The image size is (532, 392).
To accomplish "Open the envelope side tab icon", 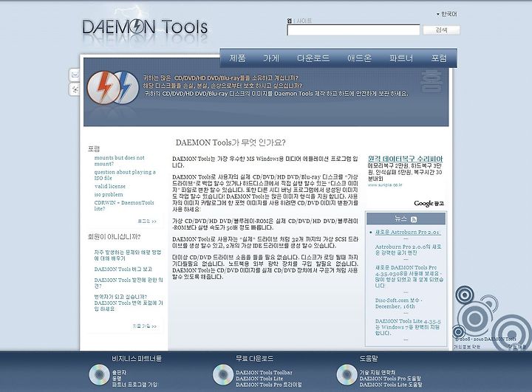I will coord(75,75).
